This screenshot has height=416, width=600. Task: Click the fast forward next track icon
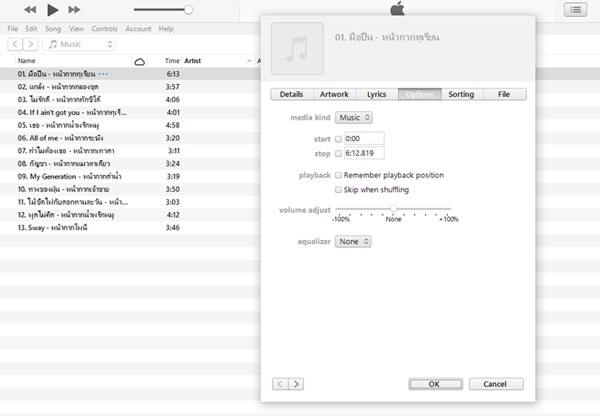click(74, 10)
